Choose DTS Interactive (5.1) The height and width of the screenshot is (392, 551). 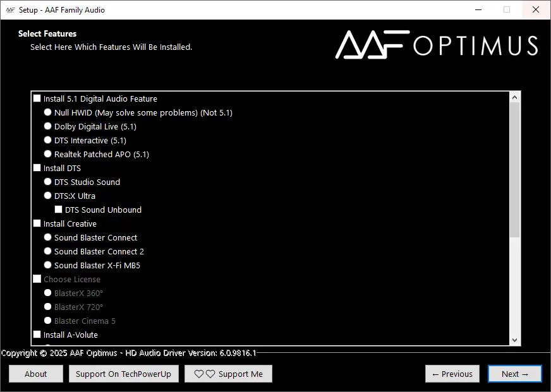(47, 140)
